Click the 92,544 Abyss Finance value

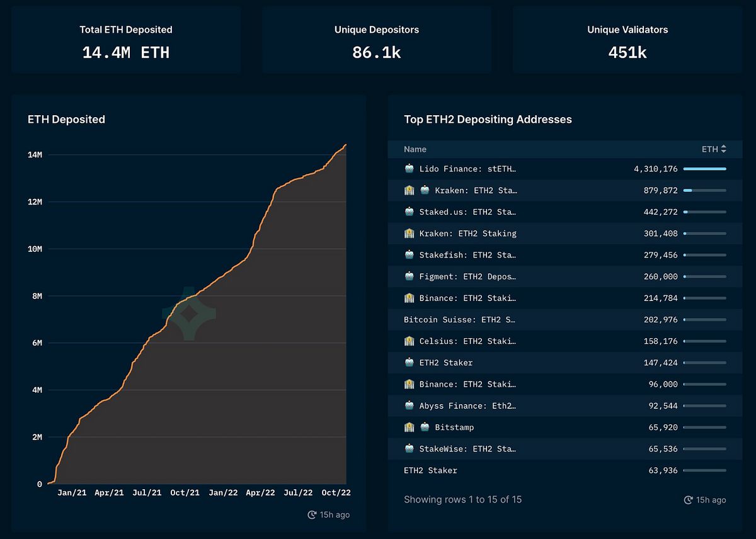pyautogui.click(x=663, y=406)
